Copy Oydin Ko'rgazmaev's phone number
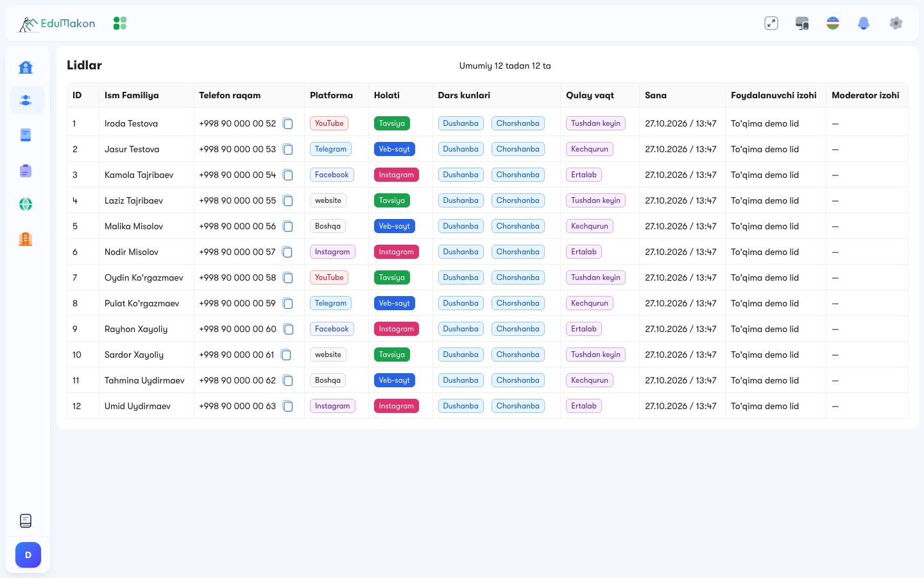 288,278
